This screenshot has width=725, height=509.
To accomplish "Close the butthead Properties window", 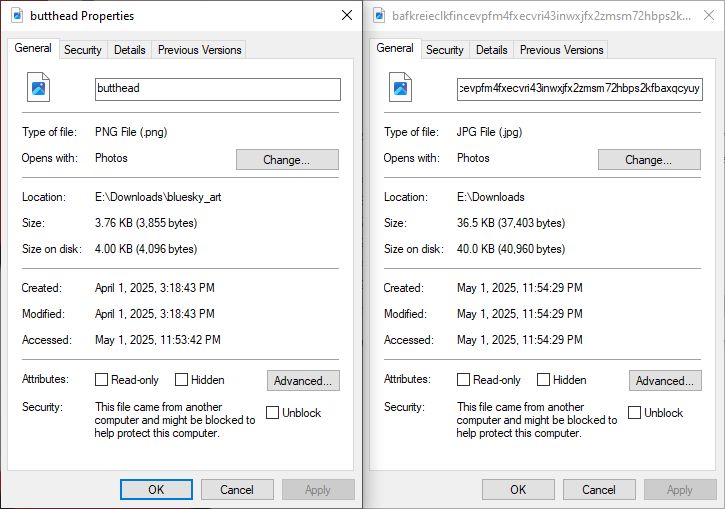I will 346,16.
